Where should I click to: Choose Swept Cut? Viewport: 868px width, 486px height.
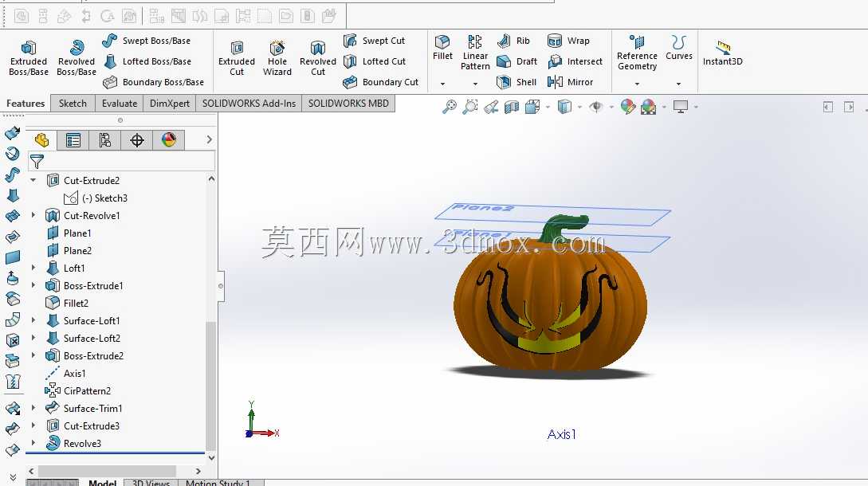(x=374, y=41)
